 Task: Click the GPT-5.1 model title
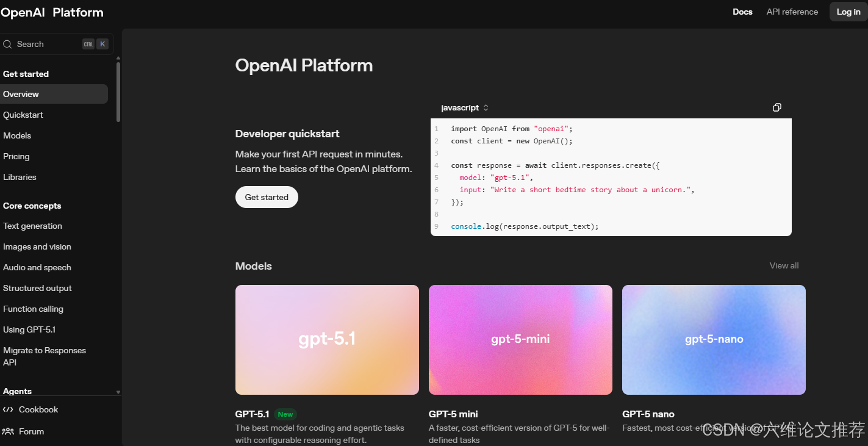(x=252, y=414)
